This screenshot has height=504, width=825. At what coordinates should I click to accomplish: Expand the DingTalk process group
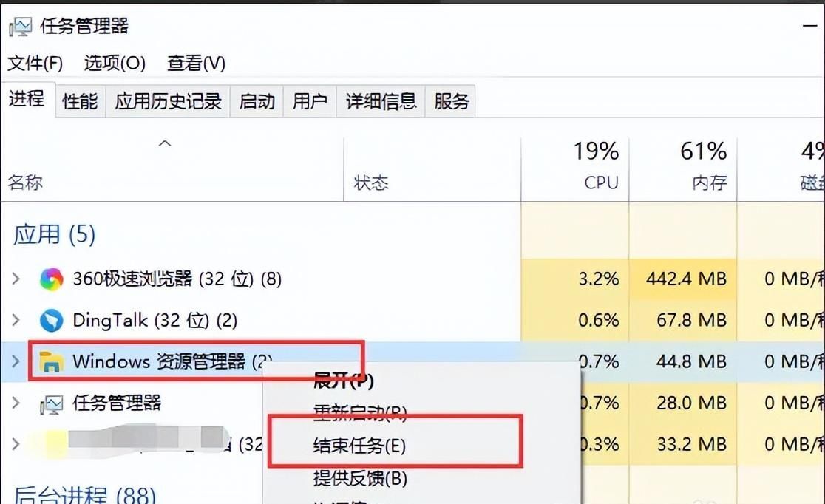16,320
